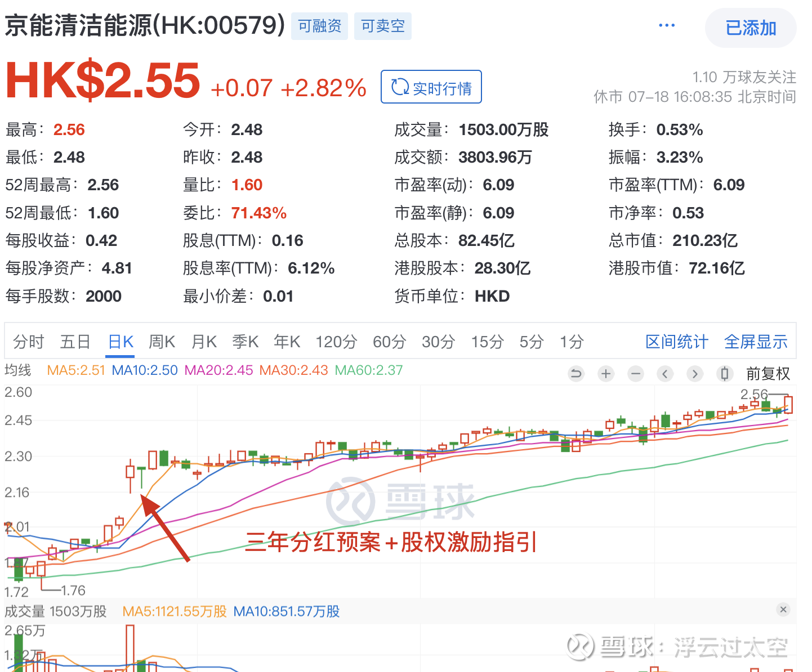Click the 可卖空 tag
Viewport: 812px width, 672px height.
[x=383, y=26]
